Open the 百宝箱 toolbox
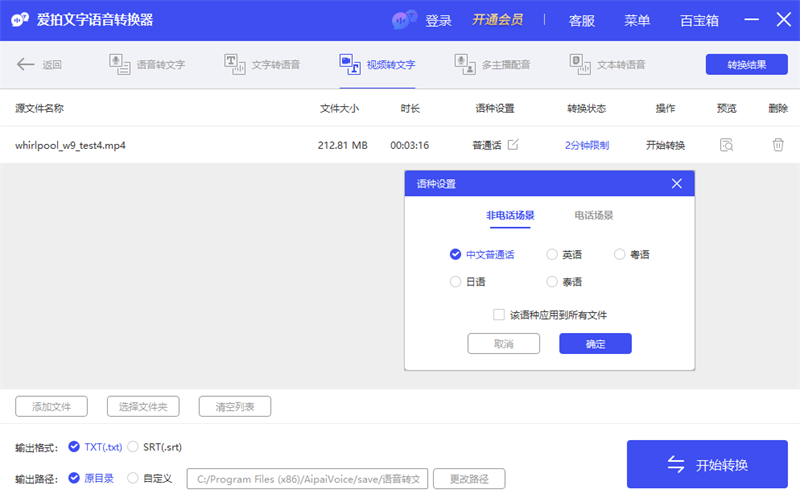This screenshot has height=502, width=800. pos(698,21)
